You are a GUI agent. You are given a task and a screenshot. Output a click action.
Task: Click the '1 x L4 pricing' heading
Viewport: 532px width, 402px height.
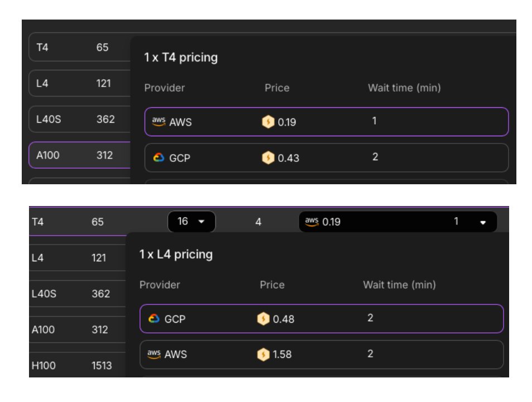point(176,255)
